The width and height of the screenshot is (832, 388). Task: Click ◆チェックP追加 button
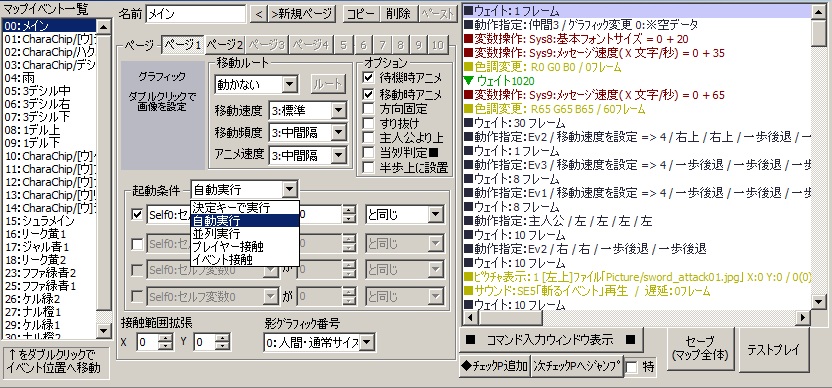coord(495,366)
